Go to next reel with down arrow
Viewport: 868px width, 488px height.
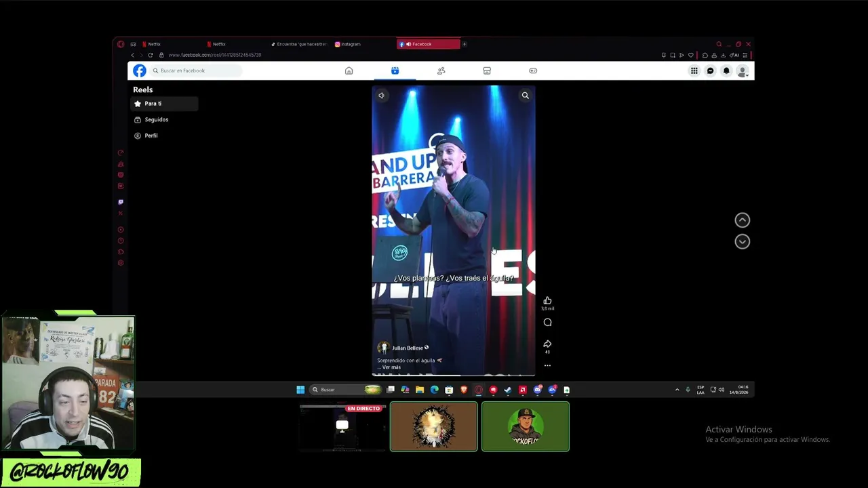(743, 242)
